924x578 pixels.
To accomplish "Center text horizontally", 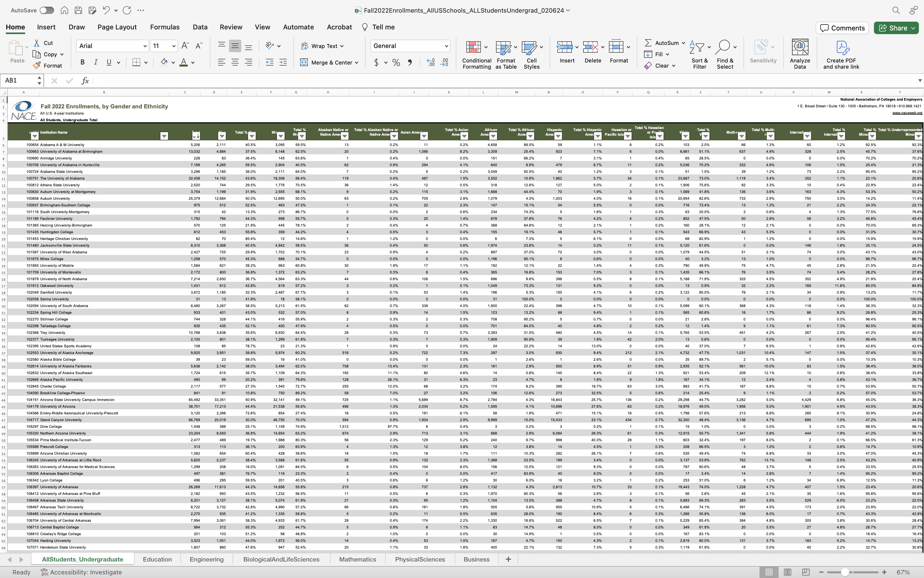I will pos(235,62).
